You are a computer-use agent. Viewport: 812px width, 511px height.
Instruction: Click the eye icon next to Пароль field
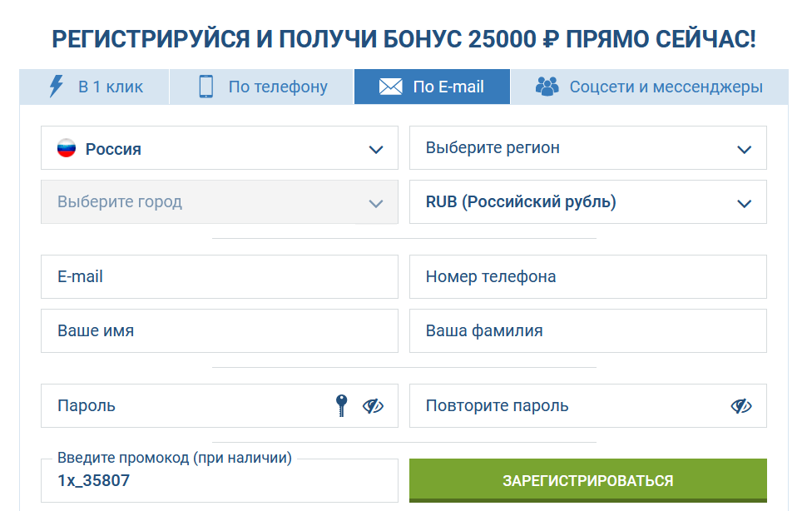click(372, 405)
